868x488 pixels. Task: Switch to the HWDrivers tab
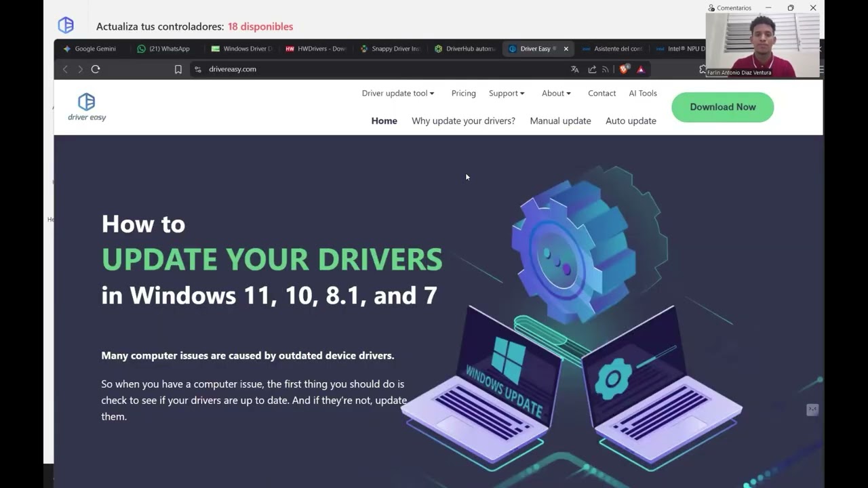click(316, 49)
